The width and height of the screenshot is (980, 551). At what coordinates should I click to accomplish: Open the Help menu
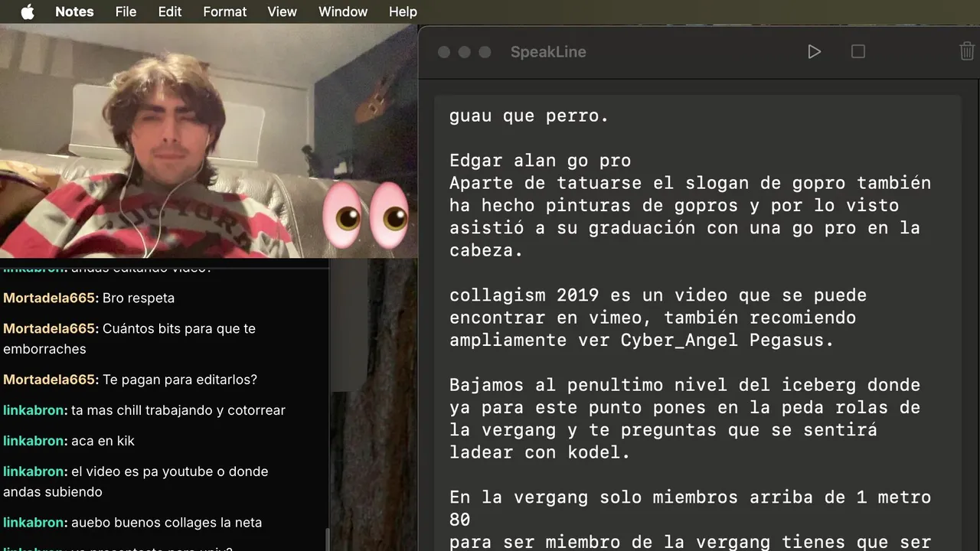pos(403,11)
